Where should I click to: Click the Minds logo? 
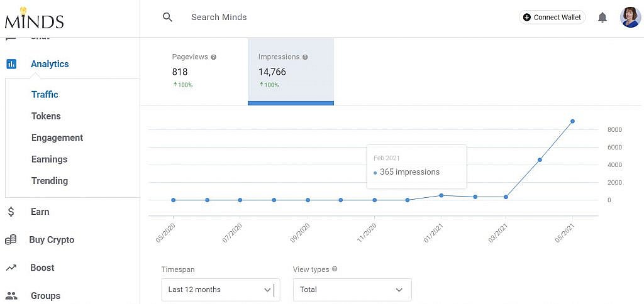click(35, 18)
